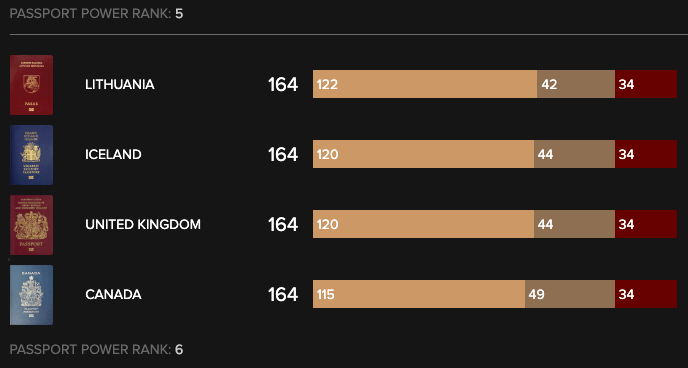Click Lithuania's total mobility score 164
This screenshot has width=688, height=368.
(x=283, y=84)
